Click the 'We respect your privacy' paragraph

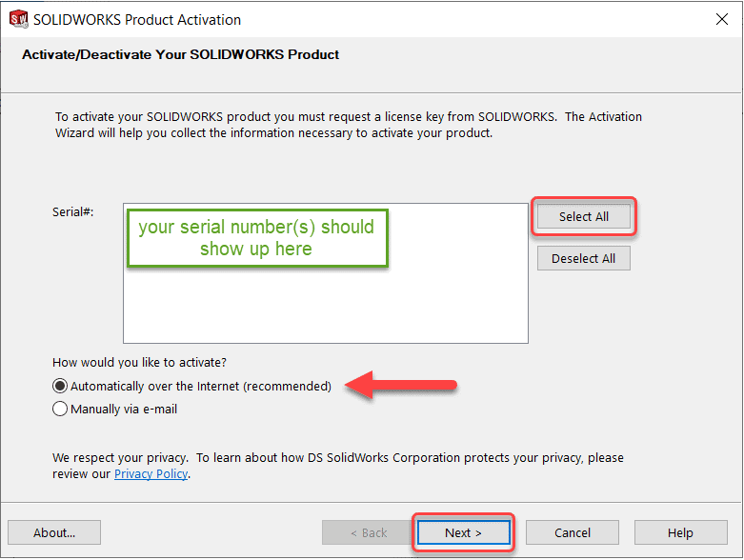point(337,458)
